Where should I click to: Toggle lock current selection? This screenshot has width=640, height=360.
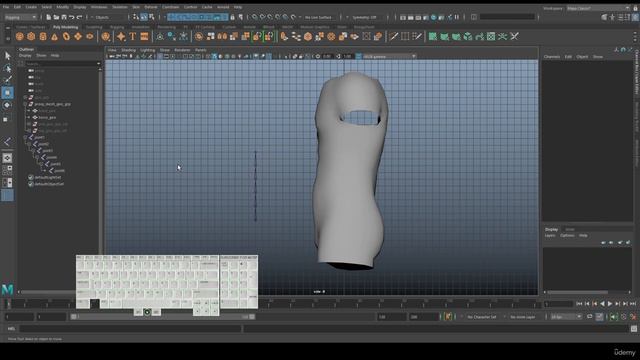click(x=233, y=17)
